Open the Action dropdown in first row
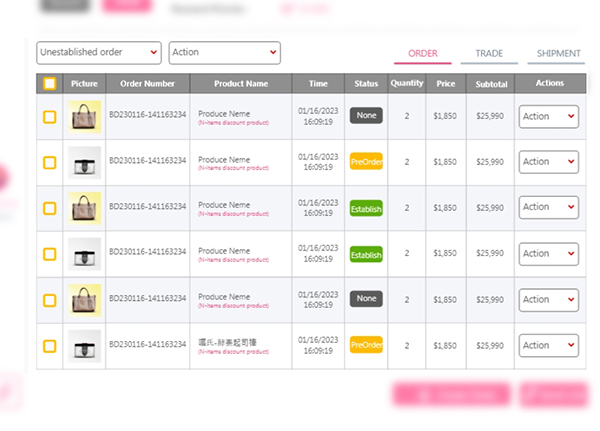This screenshot has width=600, height=431. 548,116
